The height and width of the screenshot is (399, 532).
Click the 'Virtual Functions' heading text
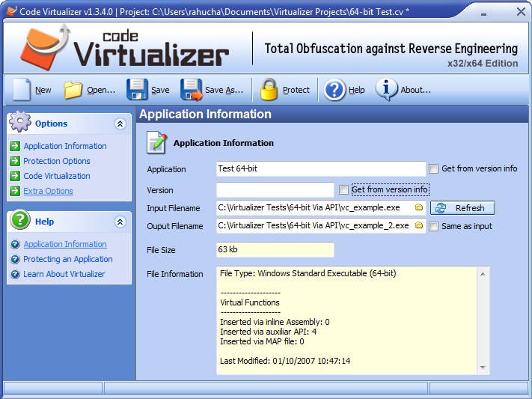pos(250,302)
